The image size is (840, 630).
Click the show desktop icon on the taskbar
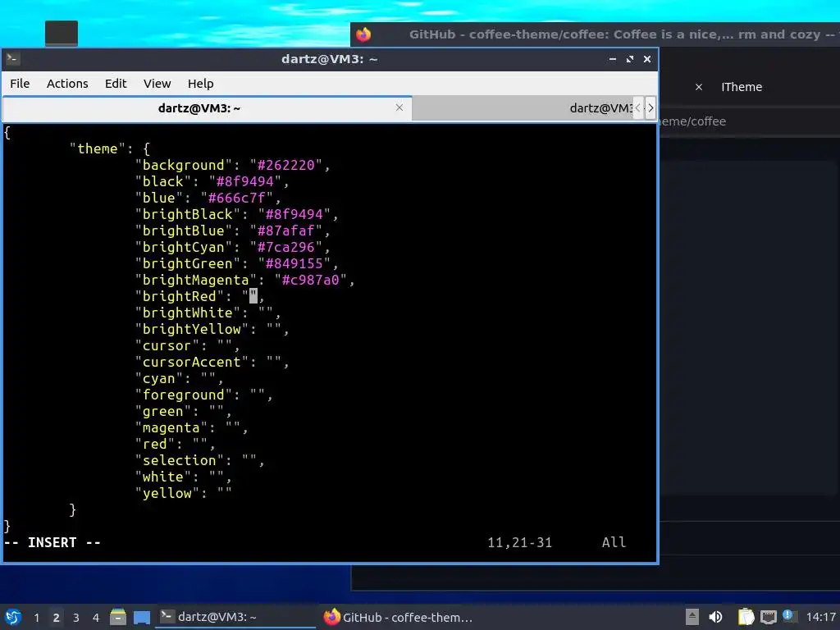pos(142,617)
